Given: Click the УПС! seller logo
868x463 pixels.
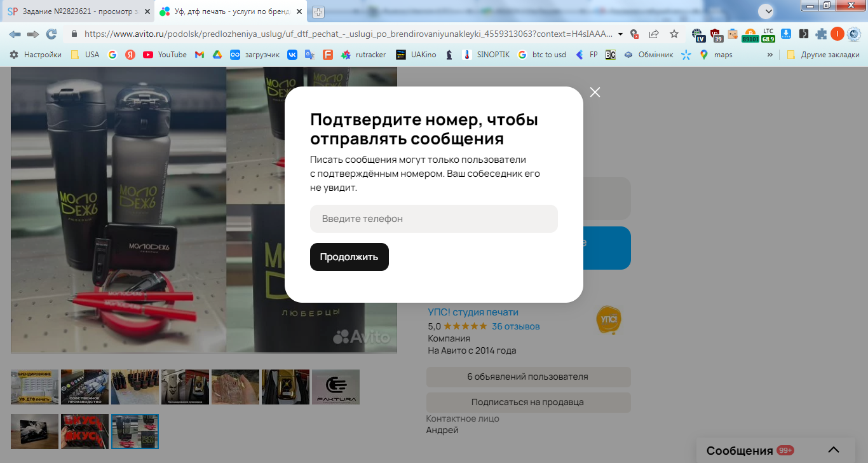Looking at the screenshot, I should click(x=608, y=320).
